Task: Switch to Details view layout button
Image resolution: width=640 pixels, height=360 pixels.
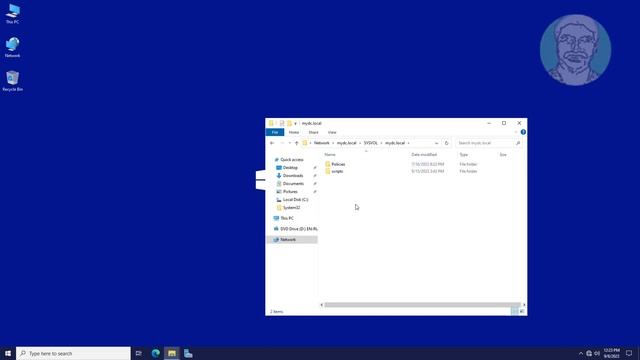Action: click(x=515, y=311)
